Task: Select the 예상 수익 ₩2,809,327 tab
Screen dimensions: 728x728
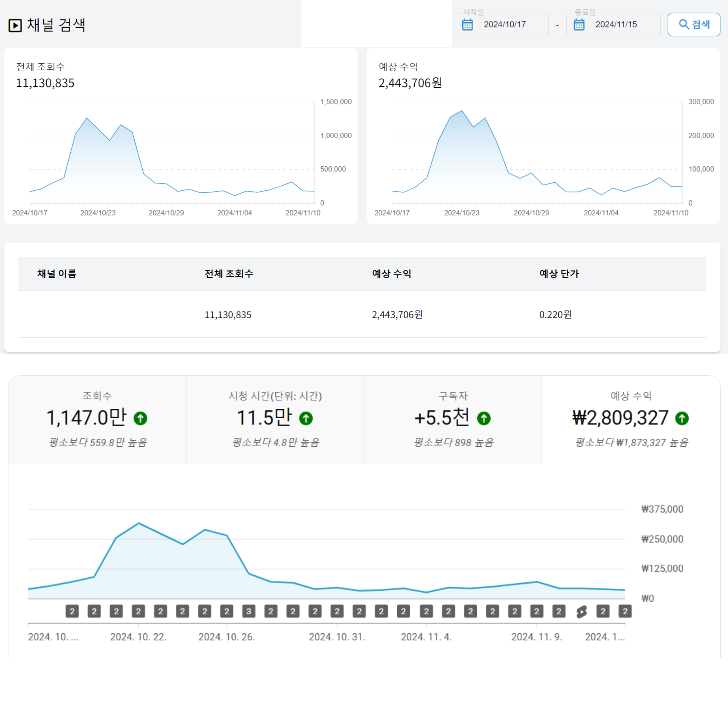Action: pos(631,419)
